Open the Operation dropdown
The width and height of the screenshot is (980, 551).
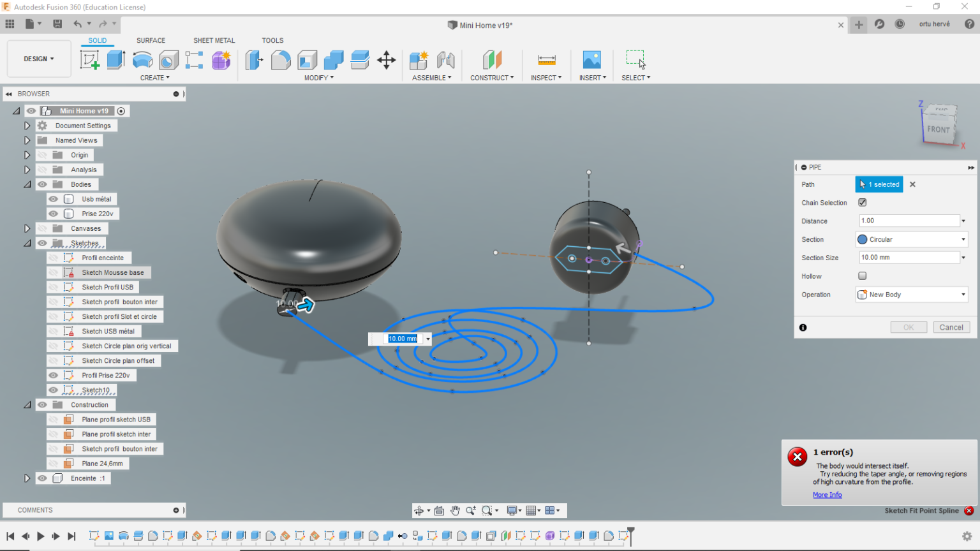[911, 295]
